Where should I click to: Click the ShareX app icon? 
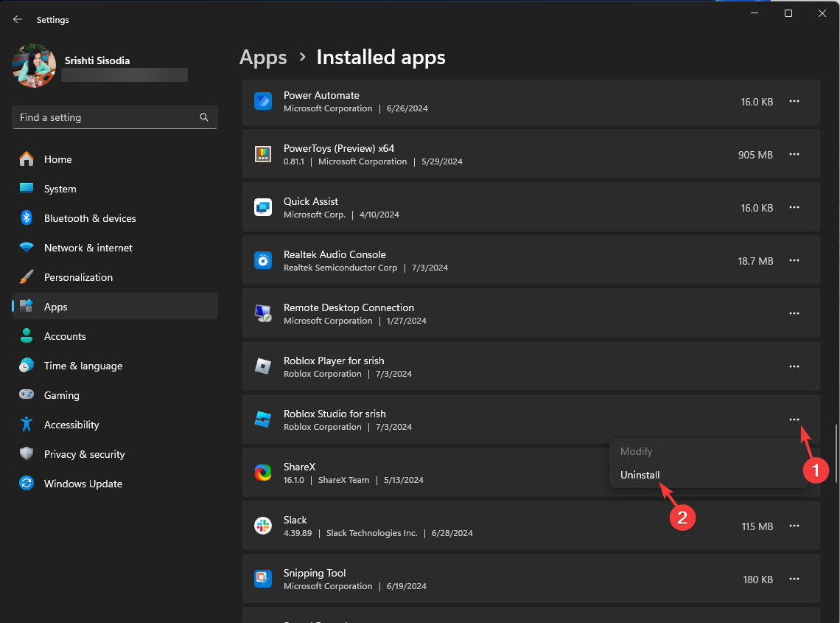click(x=263, y=473)
